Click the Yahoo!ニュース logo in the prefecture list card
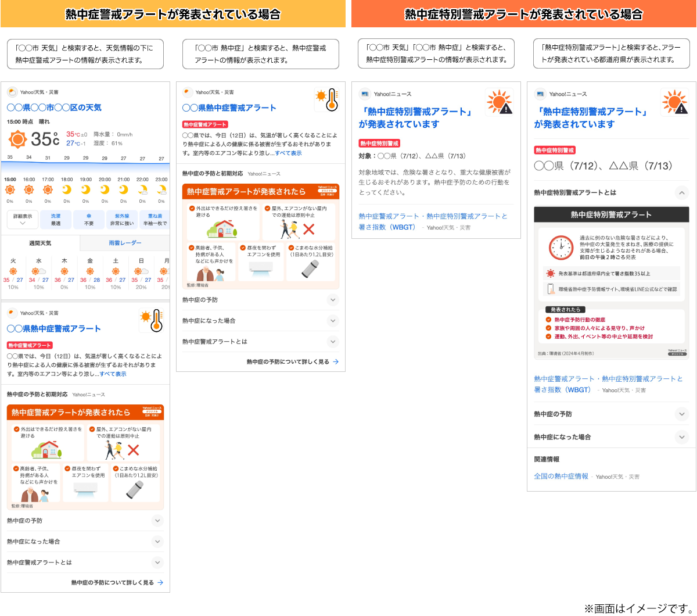This screenshot has width=697, height=616. coord(540,94)
